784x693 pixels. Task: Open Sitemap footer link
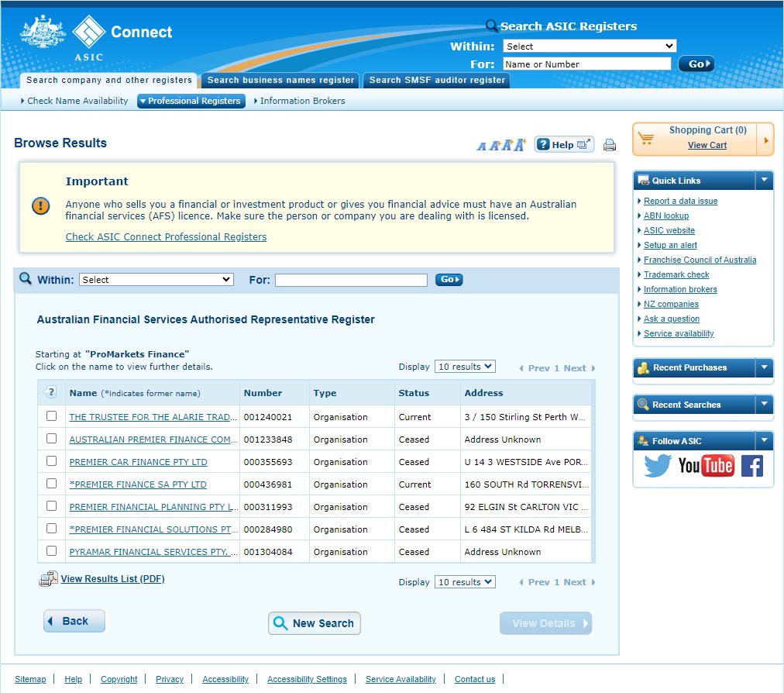point(30,679)
